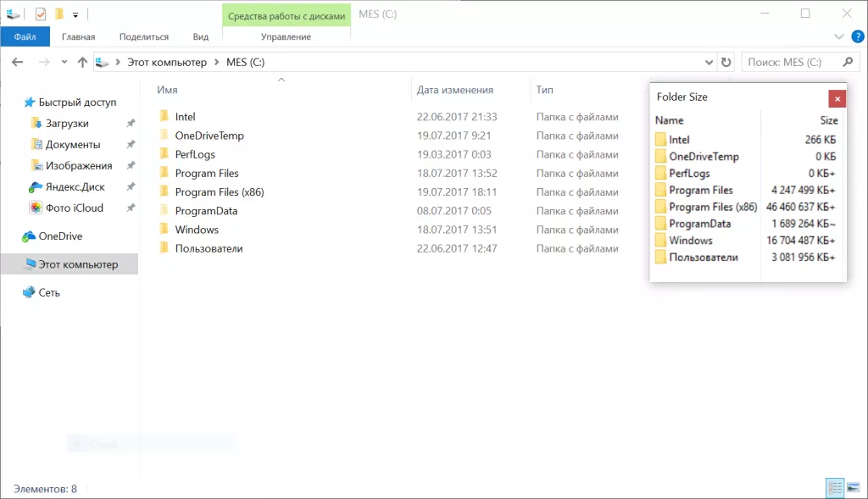Expand the ribbon with chevron arrow
This screenshot has height=499, width=868.
(839, 36)
